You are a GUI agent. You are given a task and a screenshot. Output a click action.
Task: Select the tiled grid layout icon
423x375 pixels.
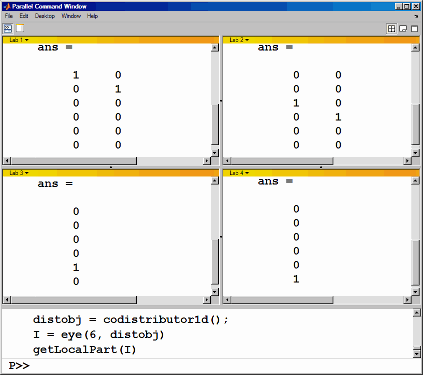(x=391, y=29)
